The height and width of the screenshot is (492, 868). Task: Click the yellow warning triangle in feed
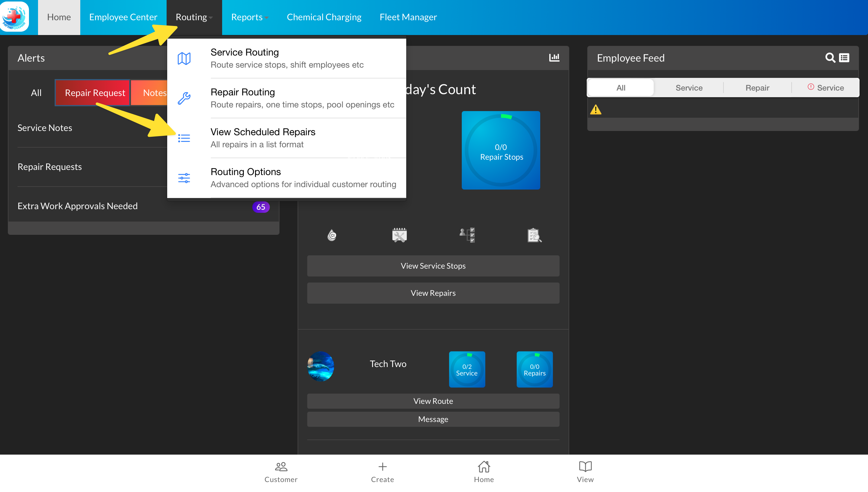coord(596,110)
